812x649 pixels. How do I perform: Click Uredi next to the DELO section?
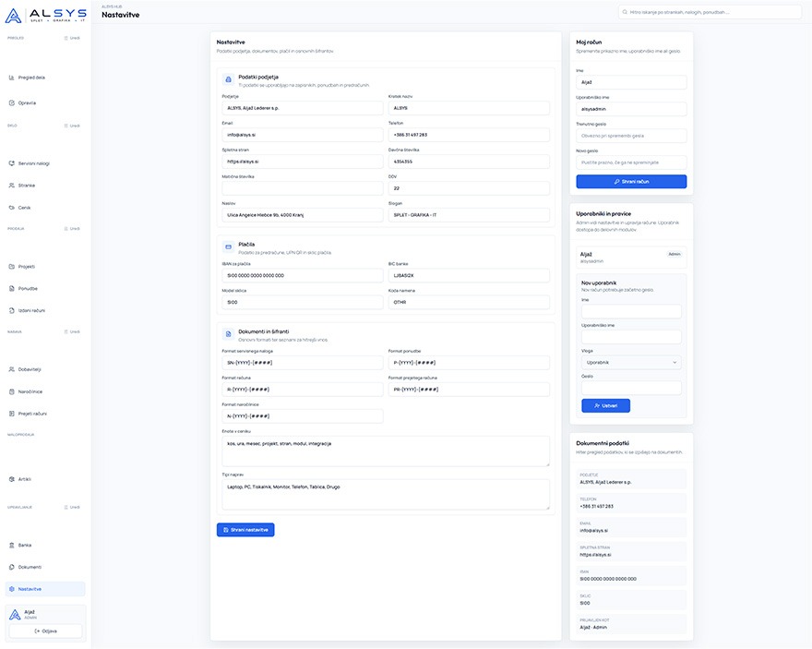(72, 126)
